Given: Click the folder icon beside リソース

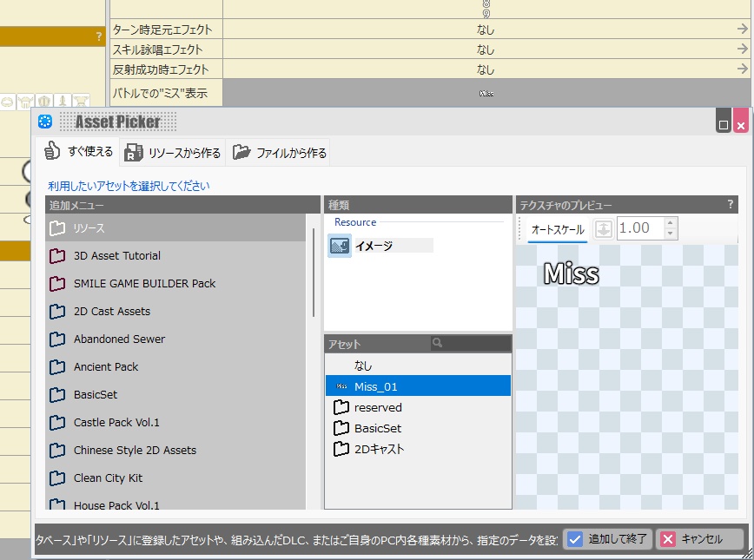Looking at the screenshot, I should coord(57,227).
